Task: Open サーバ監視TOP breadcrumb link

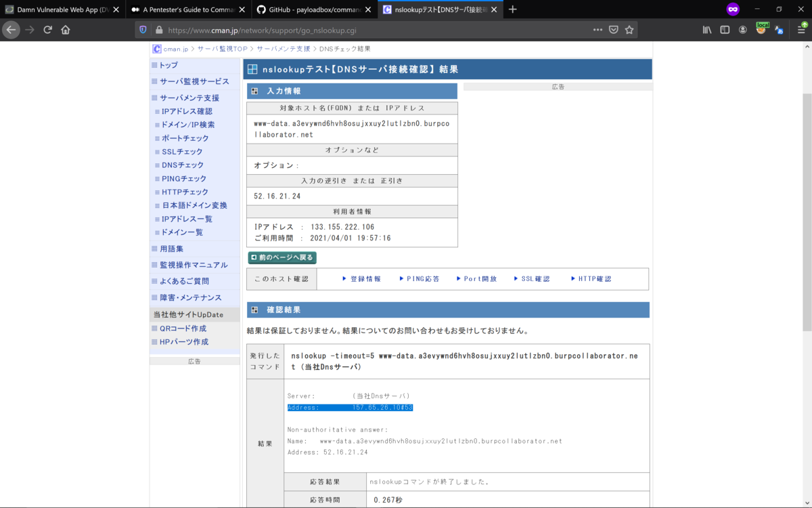Action: point(222,49)
